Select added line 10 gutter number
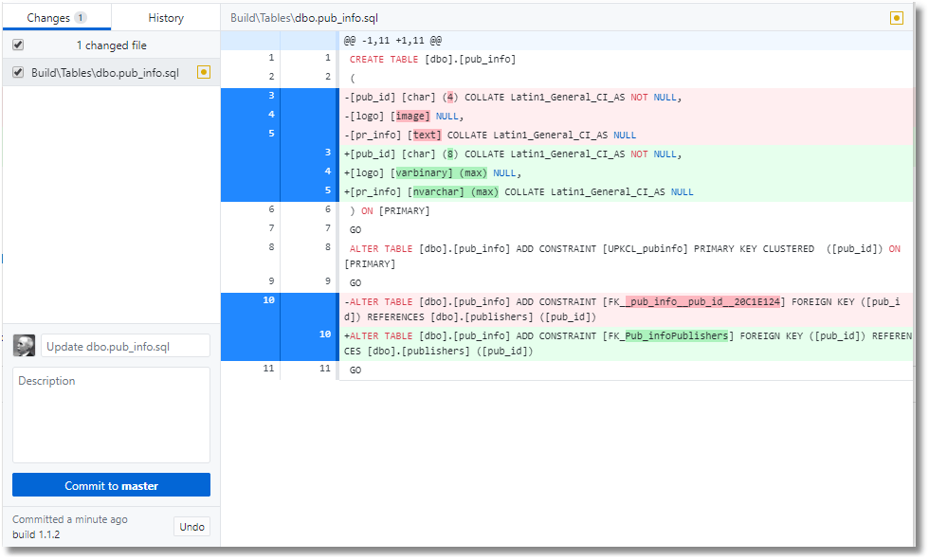 (x=324, y=334)
